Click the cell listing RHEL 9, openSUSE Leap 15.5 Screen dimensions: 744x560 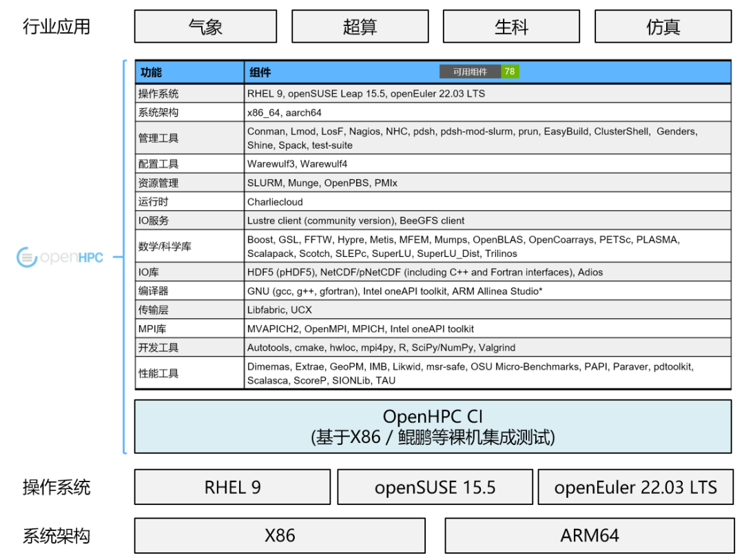click(488, 94)
